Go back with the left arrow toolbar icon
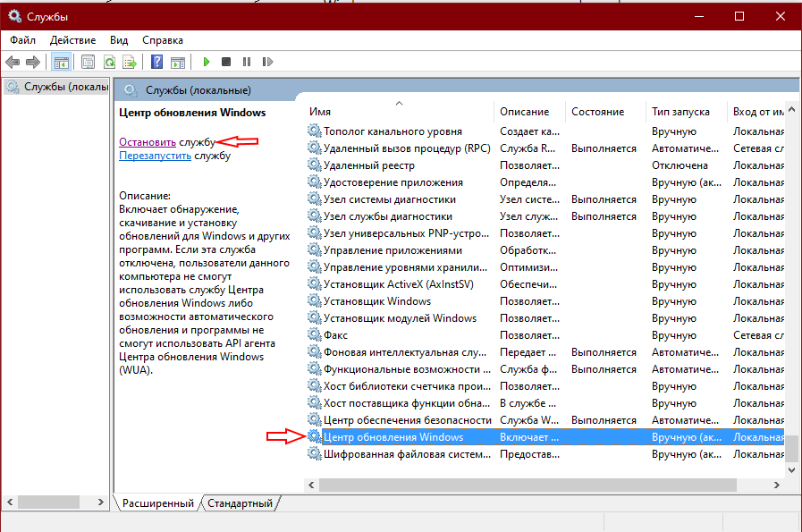The image size is (802, 532). pos(13,62)
